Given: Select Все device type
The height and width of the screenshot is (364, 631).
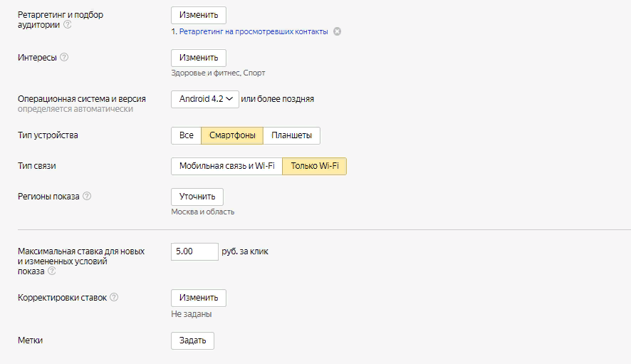Looking at the screenshot, I should click(186, 135).
